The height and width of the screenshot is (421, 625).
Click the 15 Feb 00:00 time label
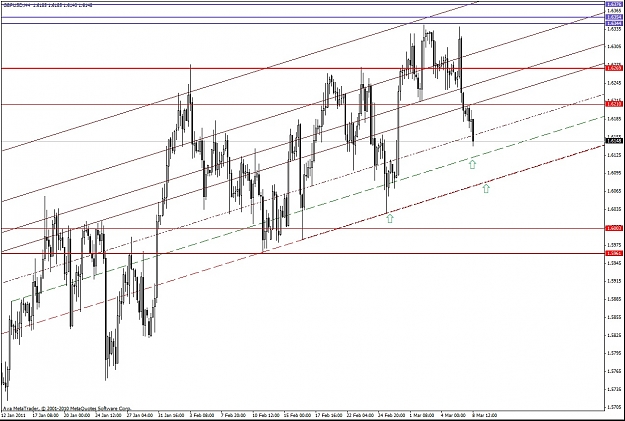[297, 415]
